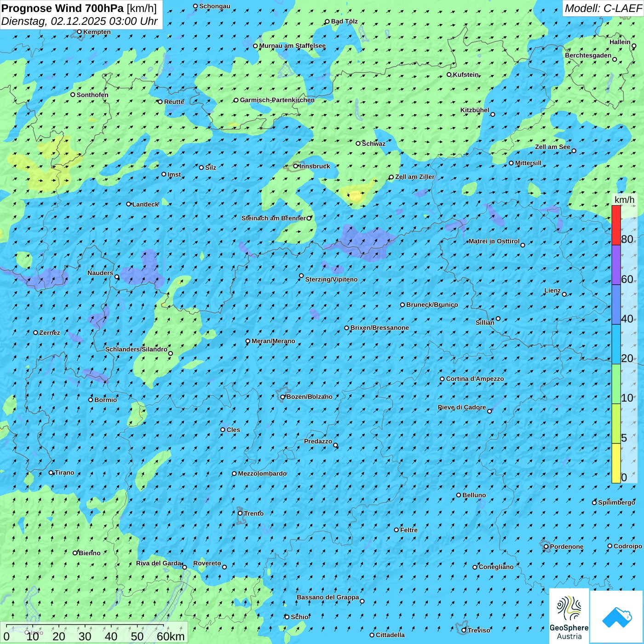
Task: Click the Silz town label
Action: [x=211, y=167]
